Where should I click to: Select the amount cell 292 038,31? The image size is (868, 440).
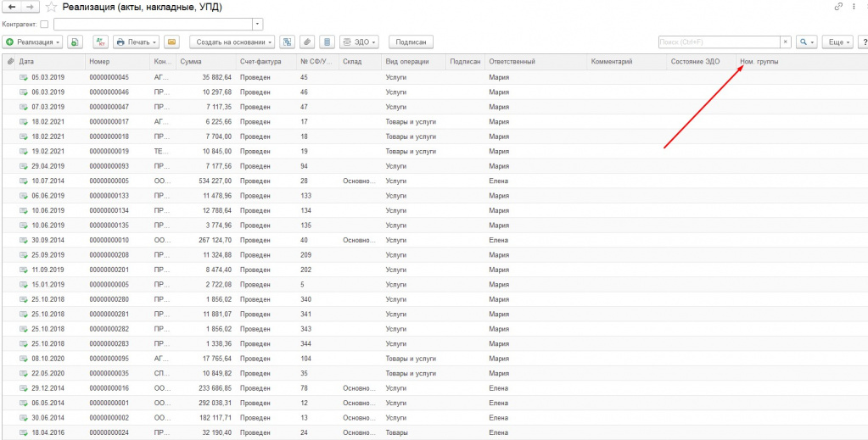point(215,403)
